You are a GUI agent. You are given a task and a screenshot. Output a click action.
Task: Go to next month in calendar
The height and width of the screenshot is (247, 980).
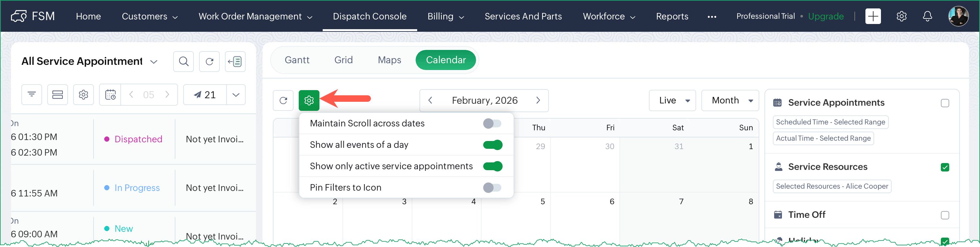click(x=538, y=100)
